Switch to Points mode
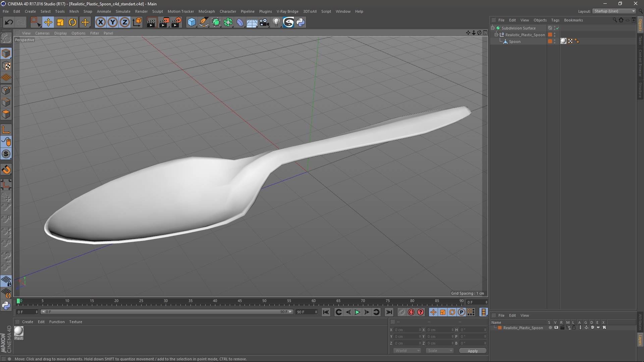This screenshot has width=644, height=362. 6,90
